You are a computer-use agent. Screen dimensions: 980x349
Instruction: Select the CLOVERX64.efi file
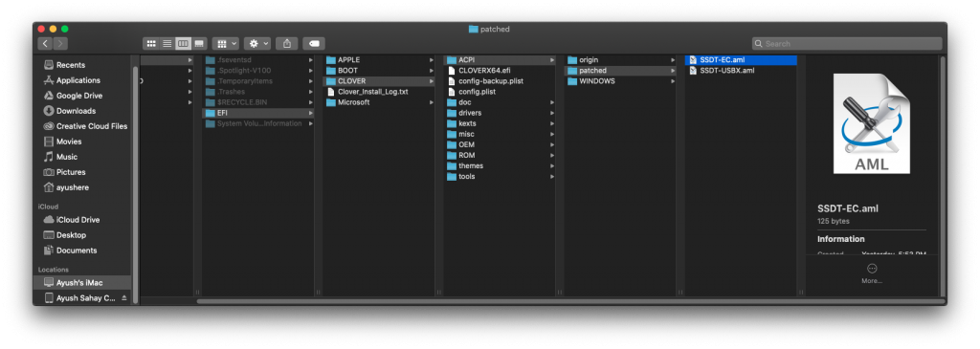point(500,71)
